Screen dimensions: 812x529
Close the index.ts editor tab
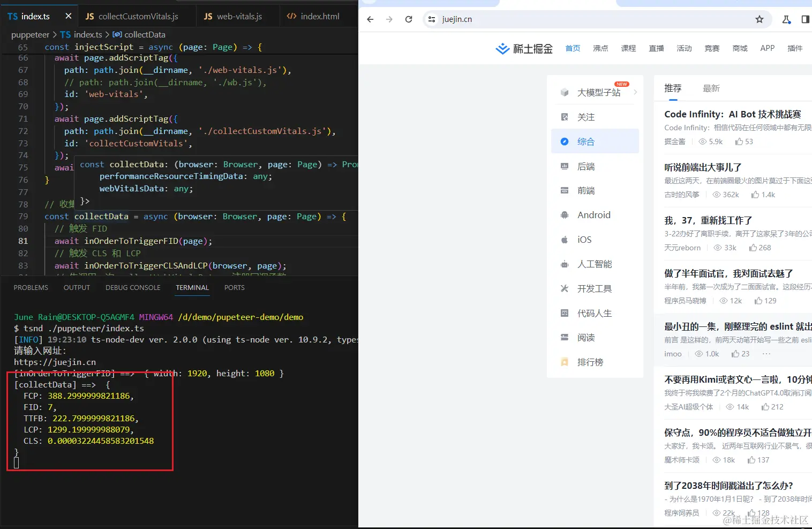68,16
